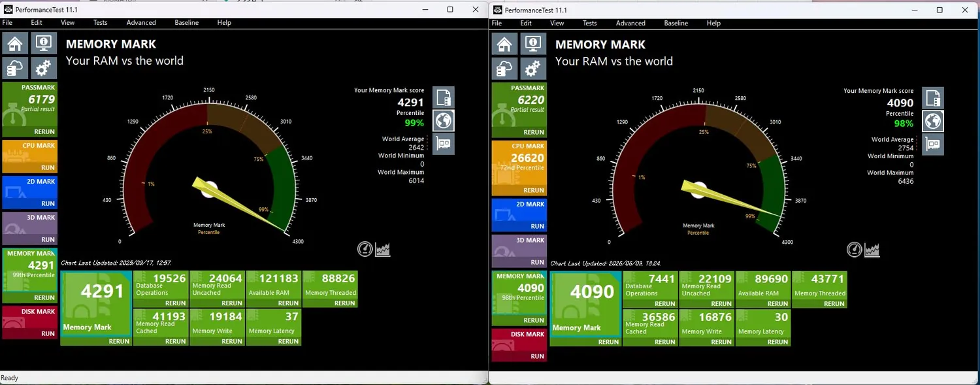This screenshot has height=385, width=980.
Task: Click RERUN under CPU MARK 26620, right window
Action: coord(534,190)
